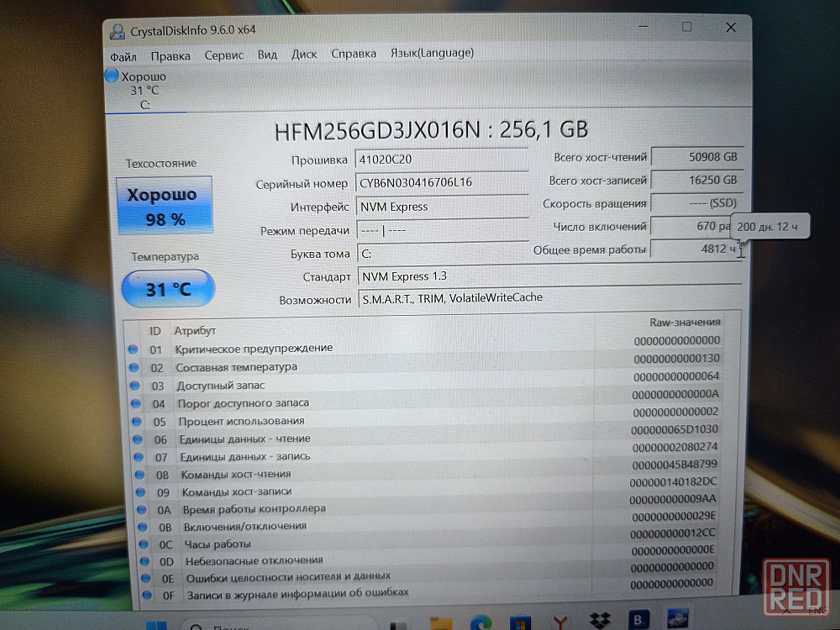Select row 09 Команды хост-записи
840x630 pixels.
430,487
